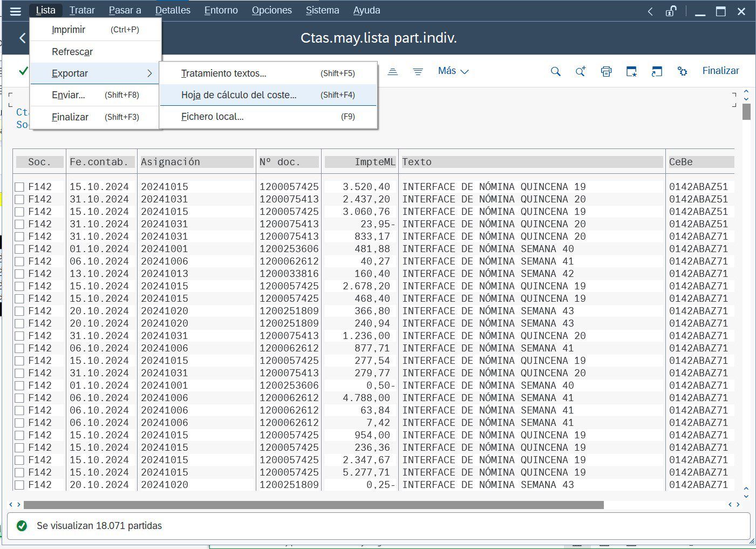The height and width of the screenshot is (549, 756).
Task: Open the gears customize layout icon
Action: tap(682, 71)
